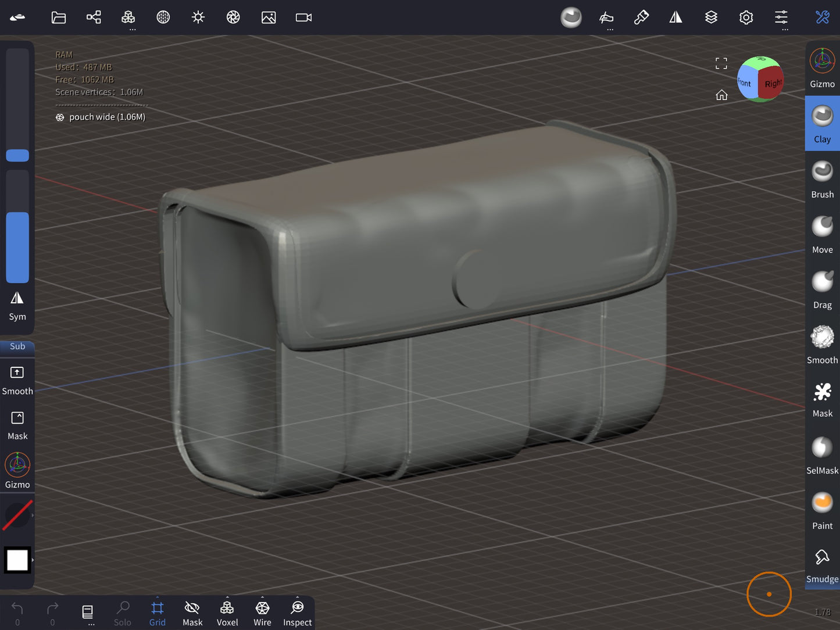Adjust the upper brush radius slider
Screen dimensions: 840x630
[17, 105]
